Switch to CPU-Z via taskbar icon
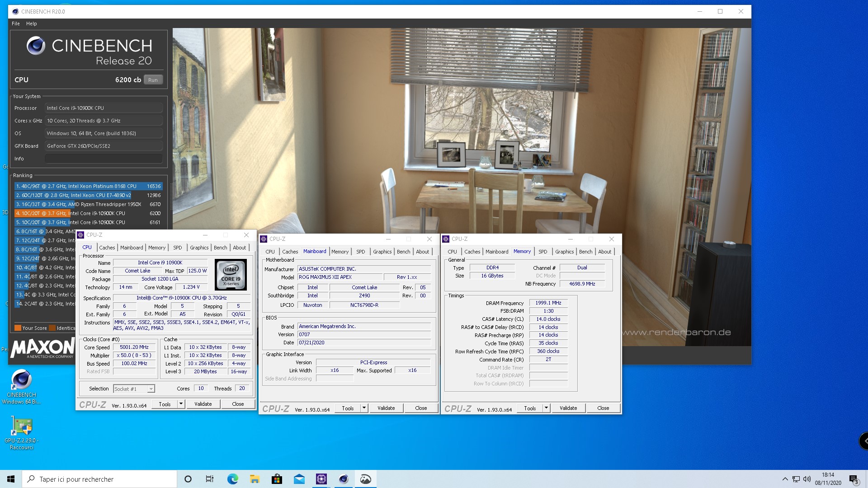 321,479
